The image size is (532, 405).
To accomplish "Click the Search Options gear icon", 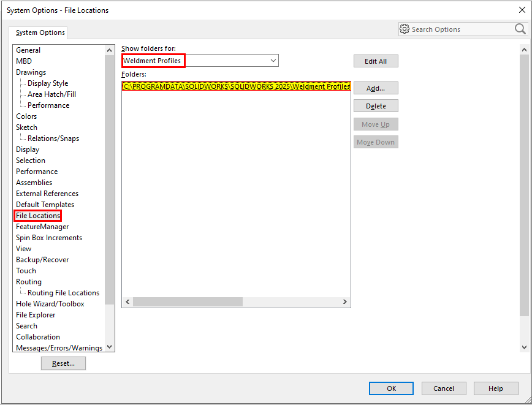I will pyautogui.click(x=405, y=29).
